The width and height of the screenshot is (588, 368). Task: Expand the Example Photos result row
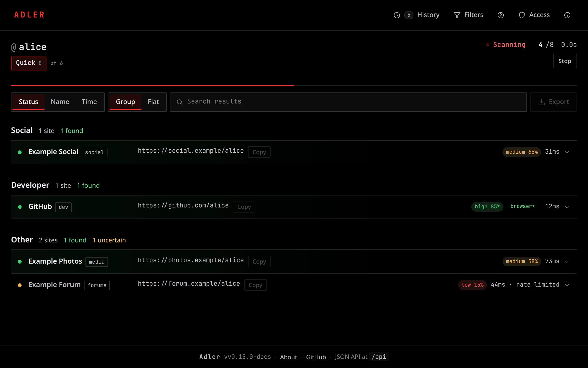pos(567,262)
